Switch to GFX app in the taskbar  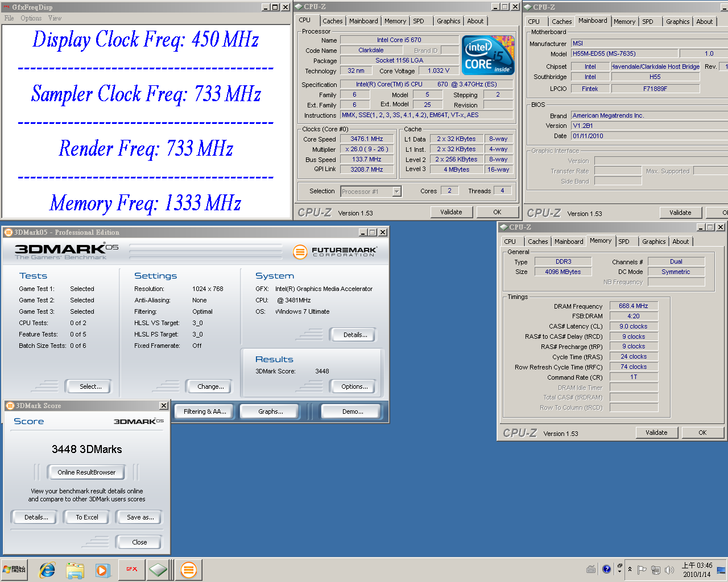(131, 569)
